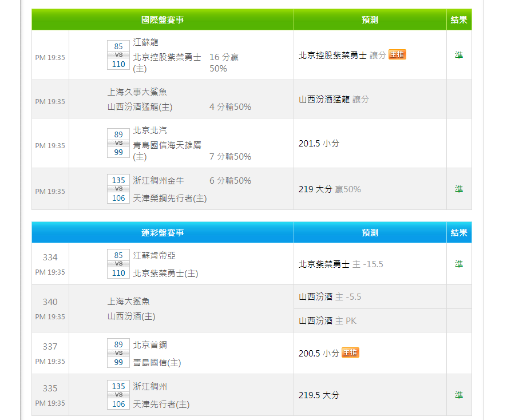Viewport: 519px width, 420px height.
Task: Open team 北京控股紫禁勇士(主) in match list
Action: pos(167,62)
